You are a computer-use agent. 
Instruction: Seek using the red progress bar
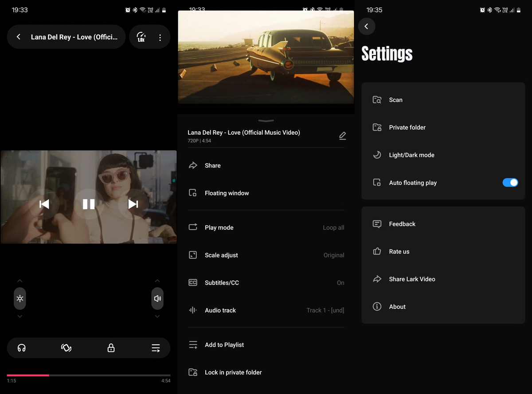pyautogui.click(x=89, y=375)
